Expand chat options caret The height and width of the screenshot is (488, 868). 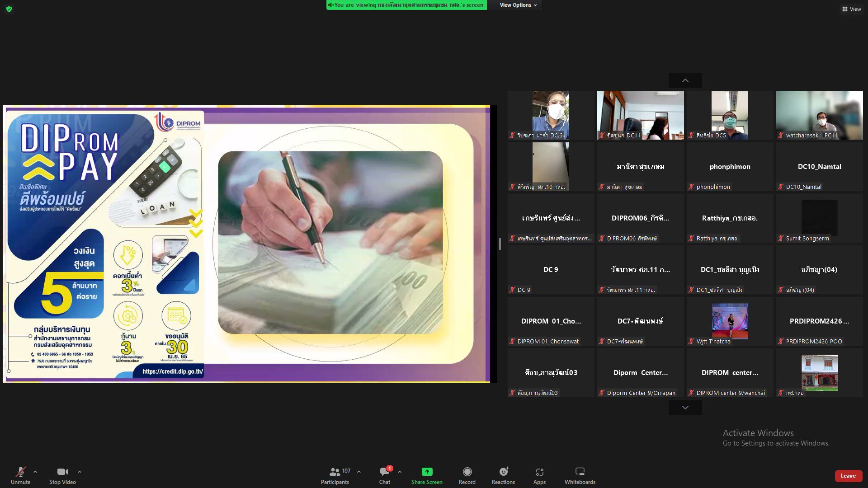pyautogui.click(x=400, y=472)
